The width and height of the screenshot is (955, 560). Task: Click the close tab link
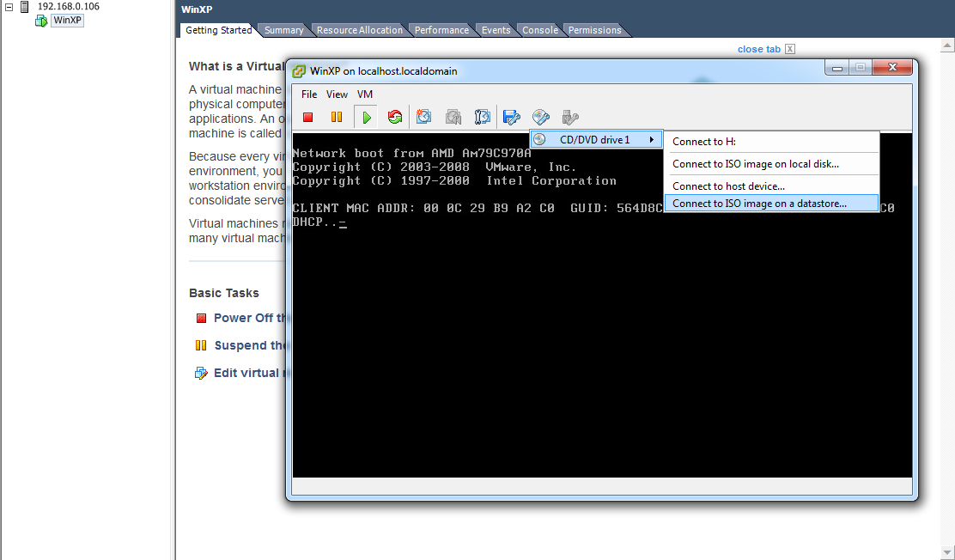coord(759,49)
